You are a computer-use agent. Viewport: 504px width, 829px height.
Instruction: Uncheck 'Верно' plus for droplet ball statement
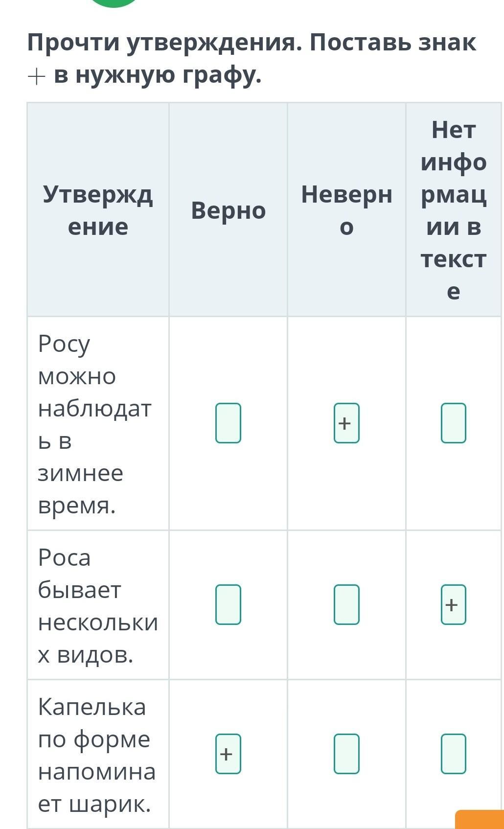[x=228, y=754]
